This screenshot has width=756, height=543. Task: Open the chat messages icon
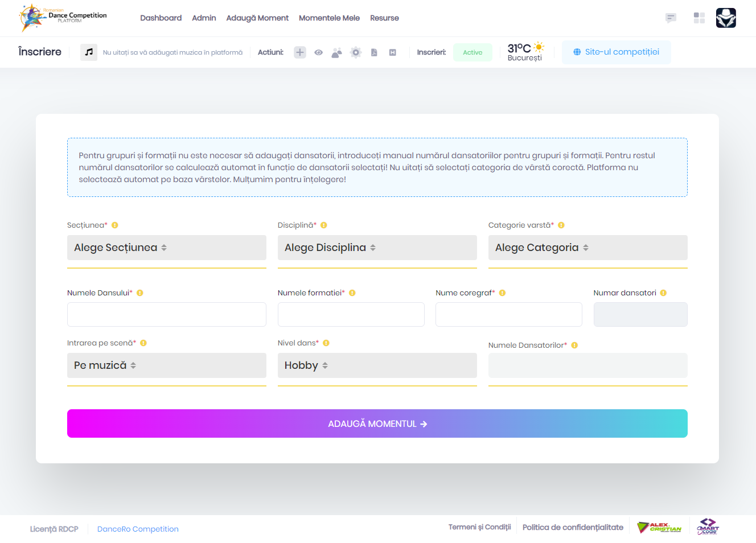(671, 18)
